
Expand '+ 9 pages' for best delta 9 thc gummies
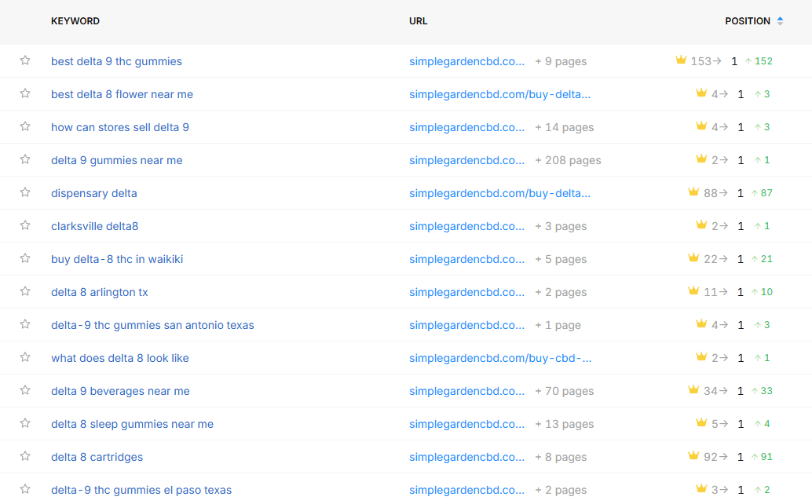(561, 61)
